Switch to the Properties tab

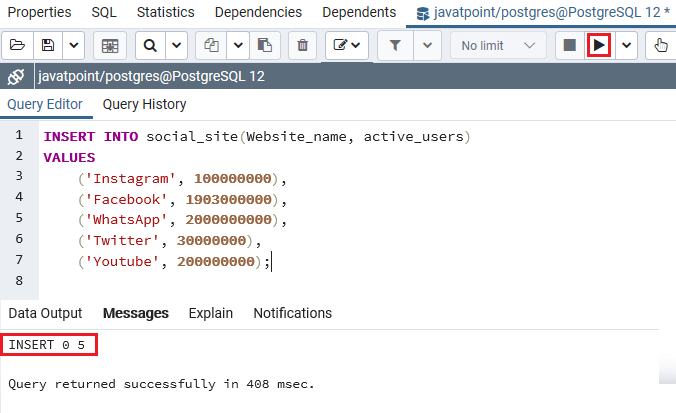tap(39, 13)
